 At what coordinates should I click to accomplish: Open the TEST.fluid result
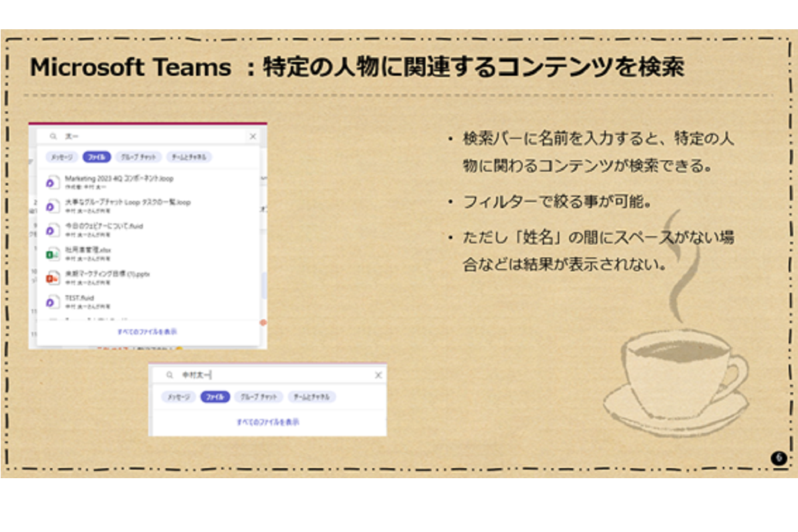(149, 301)
